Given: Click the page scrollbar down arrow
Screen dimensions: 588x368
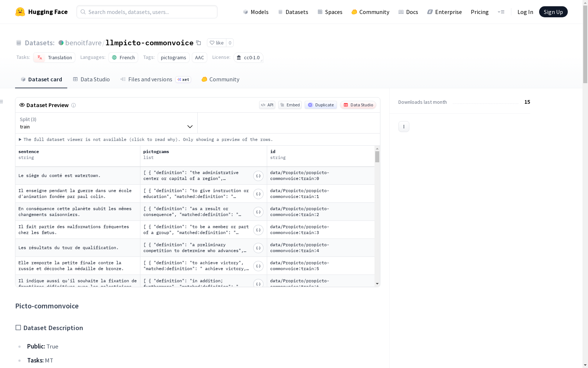Looking at the screenshot, I should pos(585,365).
